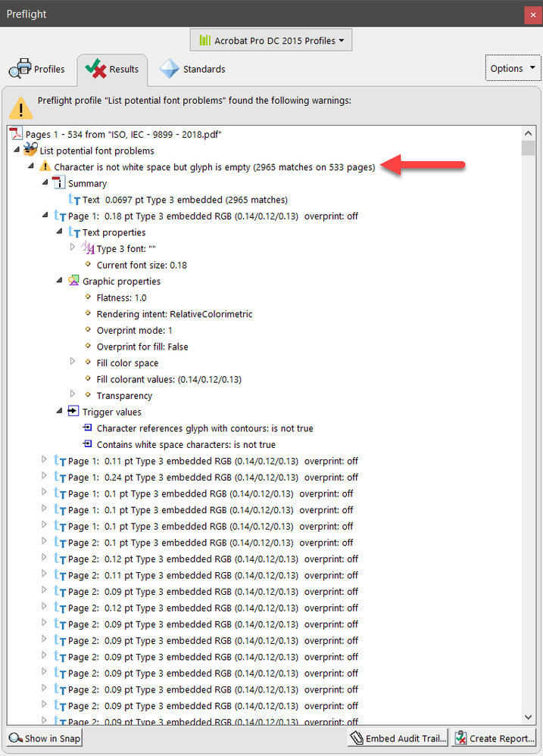Click the Embed Audit Trail button
Screen dimensions: 543x756
click(x=398, y=738)
